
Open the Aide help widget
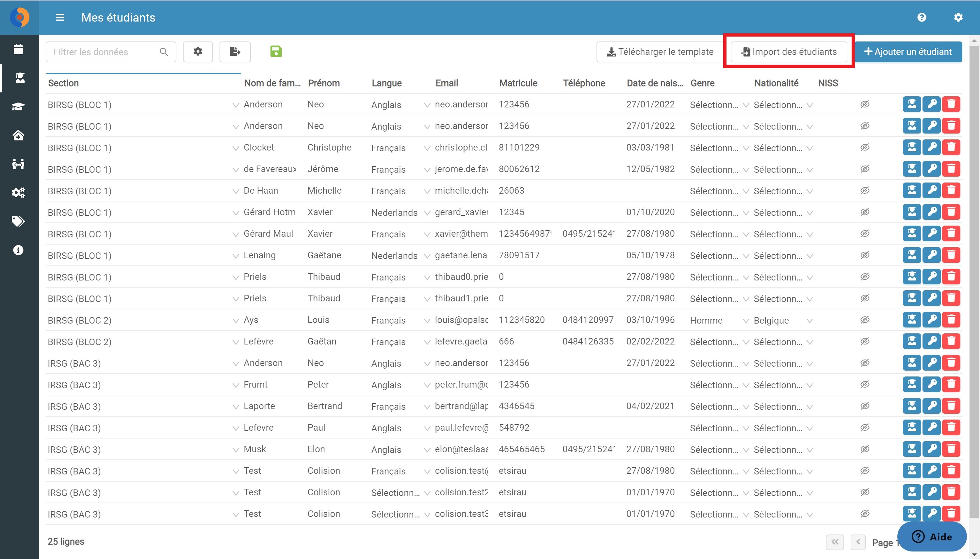(x=932, y=536)
